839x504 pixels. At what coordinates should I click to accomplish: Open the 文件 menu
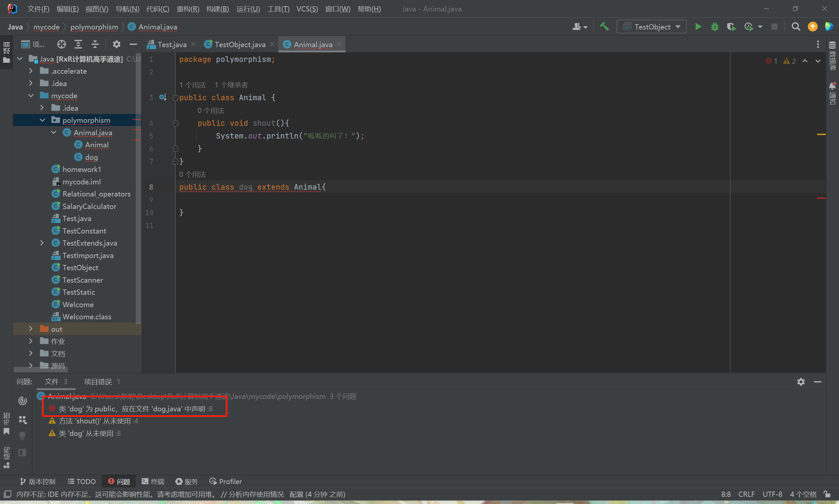(x=38, y=9)
